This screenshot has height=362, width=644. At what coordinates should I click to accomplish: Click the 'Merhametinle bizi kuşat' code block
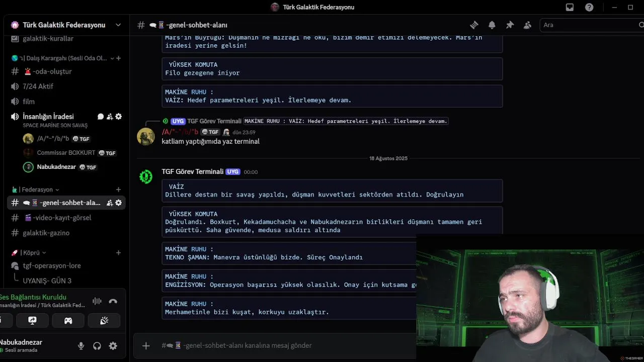pos(289,308)
